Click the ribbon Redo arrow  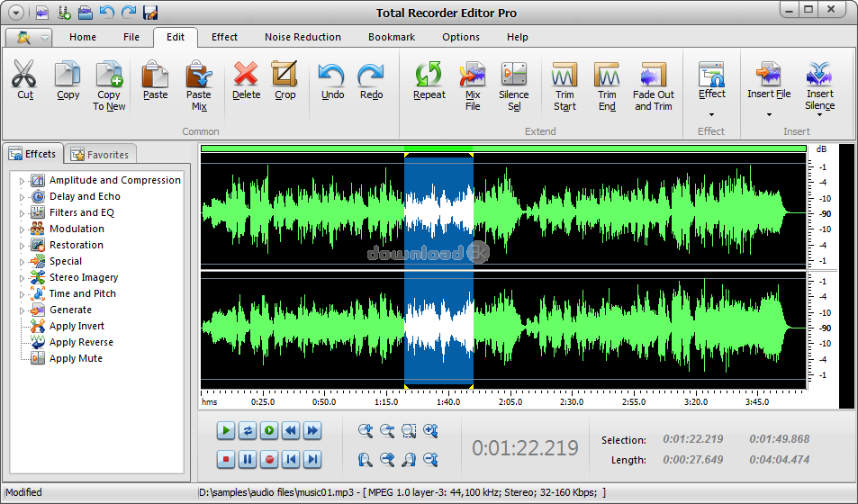[371, 75]
